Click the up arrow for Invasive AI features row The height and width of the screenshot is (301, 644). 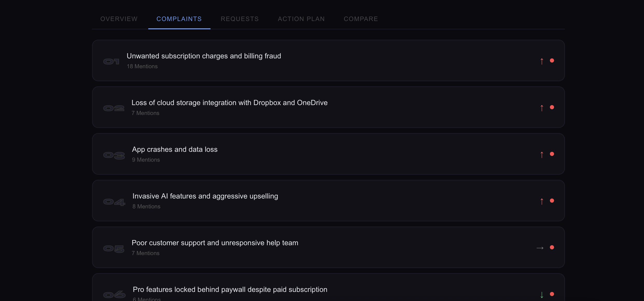[542, 201]
